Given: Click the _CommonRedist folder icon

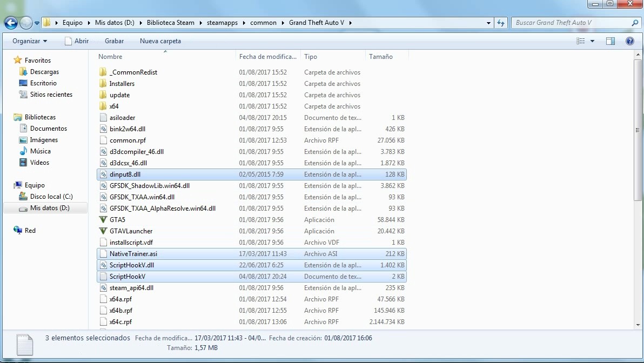Looking at the screenshot, I should 103,72.
